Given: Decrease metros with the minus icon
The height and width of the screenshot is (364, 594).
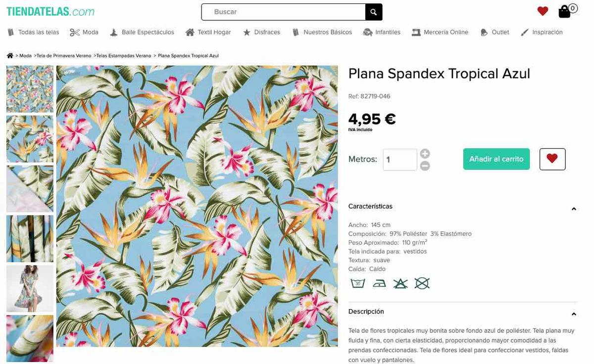Looking at the screenshot, I should tap(425, 166).
